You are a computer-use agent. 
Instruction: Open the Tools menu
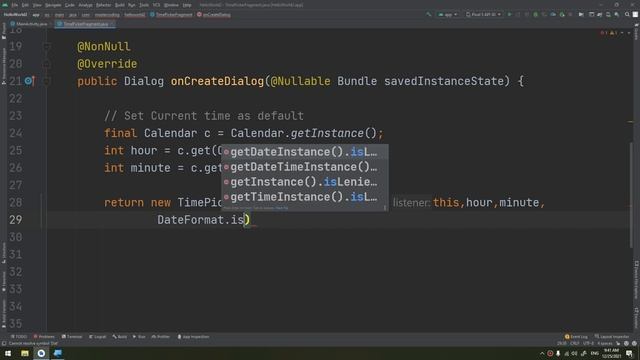tap(144, 5)
